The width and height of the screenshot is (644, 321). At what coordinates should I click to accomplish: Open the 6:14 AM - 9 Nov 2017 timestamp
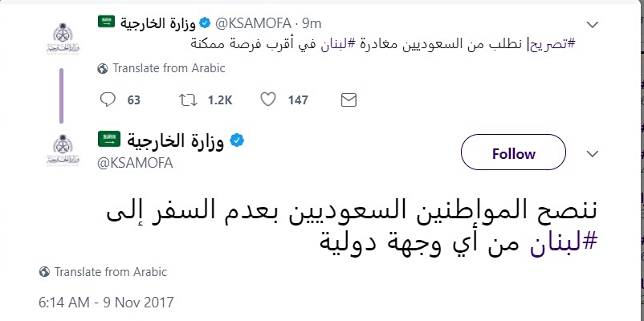(x=106, y=303)
